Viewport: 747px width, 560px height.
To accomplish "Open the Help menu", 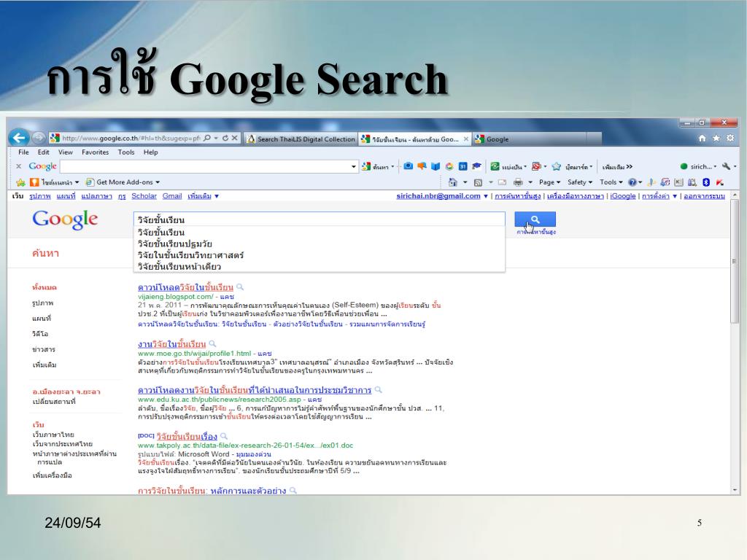I will pyautogui.click(x=150, y=152).
